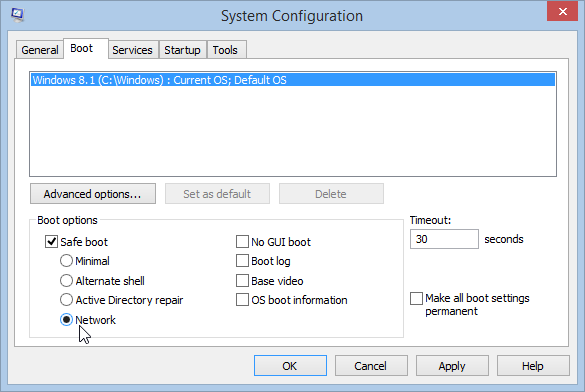Select the Minimal safe boot option

[x=66, y=261]
